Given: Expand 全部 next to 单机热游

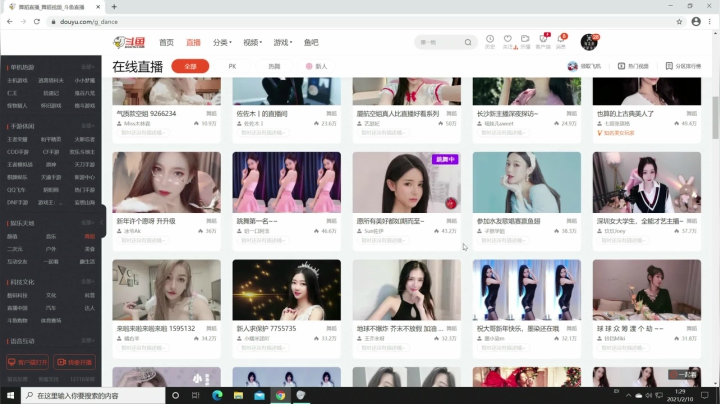Looking at the screenshot, I should point(87,67).
